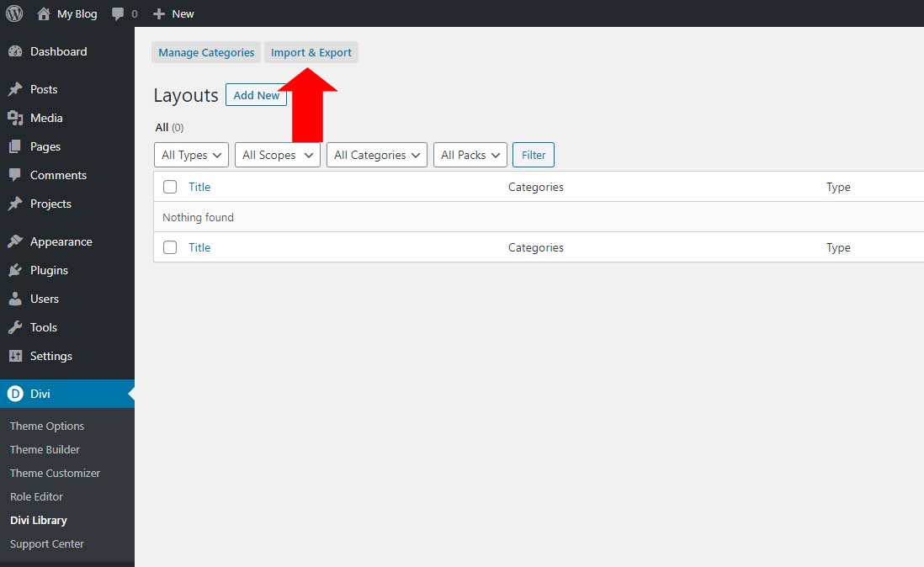Click the home icon beside My Blog

pyautogui.click(x=44, y=13)
